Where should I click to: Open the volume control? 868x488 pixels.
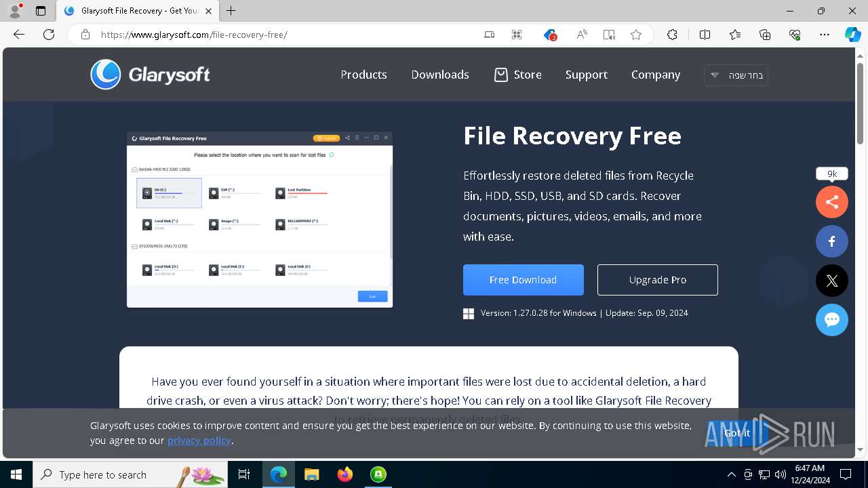tap(781, 474)
